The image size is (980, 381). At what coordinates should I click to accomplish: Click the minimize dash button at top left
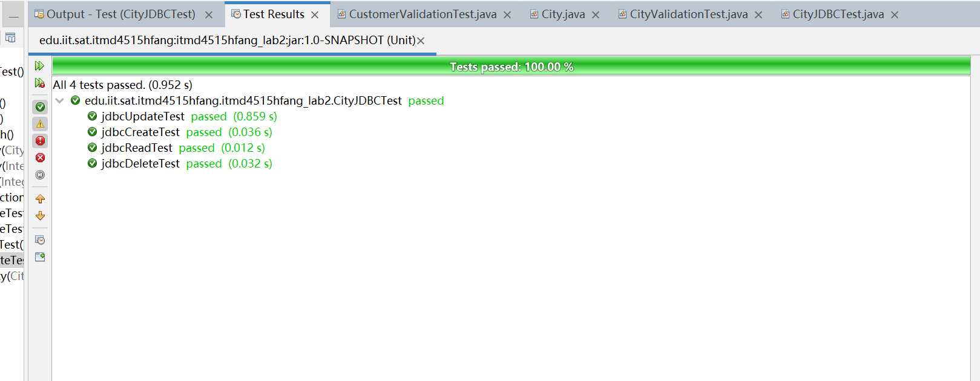pos(14,16)
